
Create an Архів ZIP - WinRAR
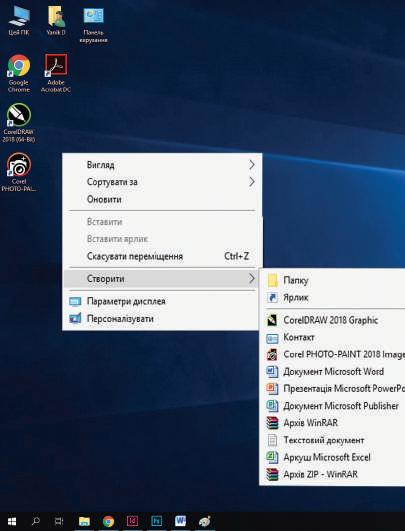pos(333,474)
